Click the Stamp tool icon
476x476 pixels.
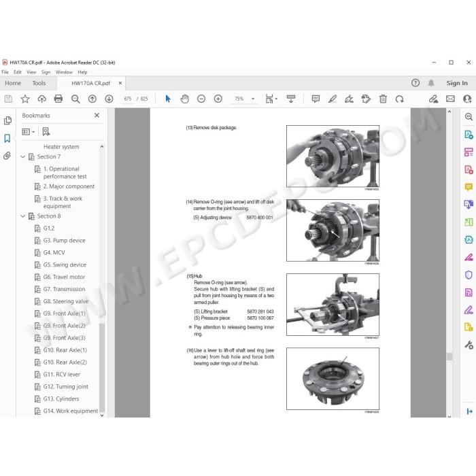[x=366, y=99]
